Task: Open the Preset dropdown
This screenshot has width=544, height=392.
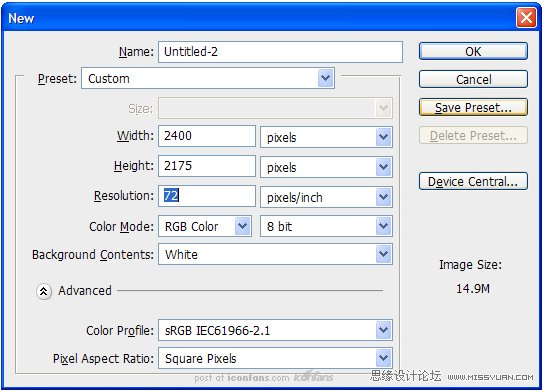Action: [208, 78]
